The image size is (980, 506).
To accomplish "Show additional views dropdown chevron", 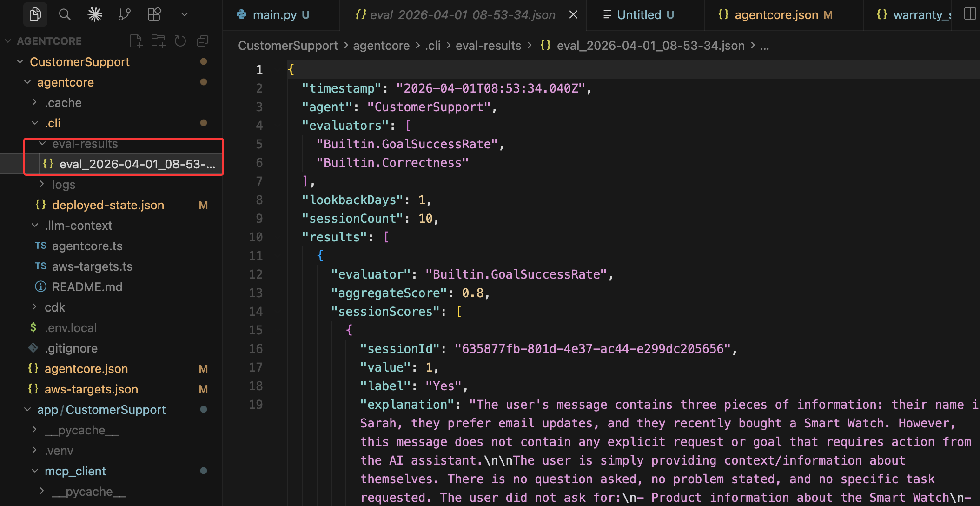I will click(185, 15).
